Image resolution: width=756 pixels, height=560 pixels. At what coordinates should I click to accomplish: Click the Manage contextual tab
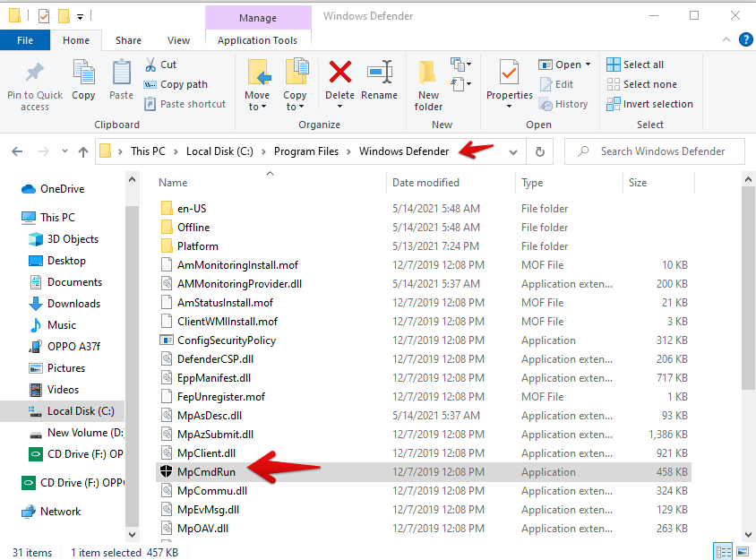pyautogui.click(x=258, y=18)
